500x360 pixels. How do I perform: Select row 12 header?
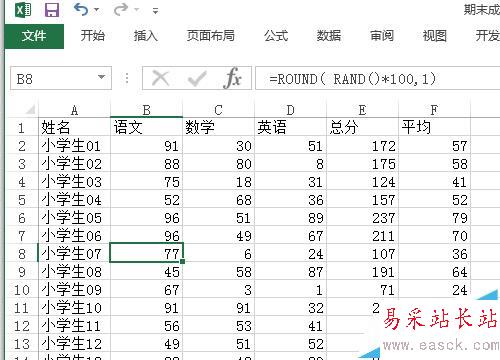coord(22,326)
